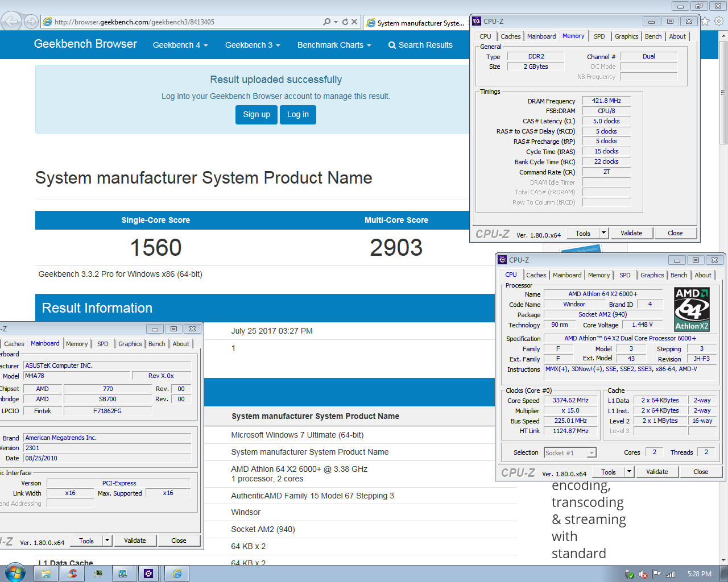Open Internet Explorer tools gear icon
Screen dimensions: 728x582
[x=719, y=22]
